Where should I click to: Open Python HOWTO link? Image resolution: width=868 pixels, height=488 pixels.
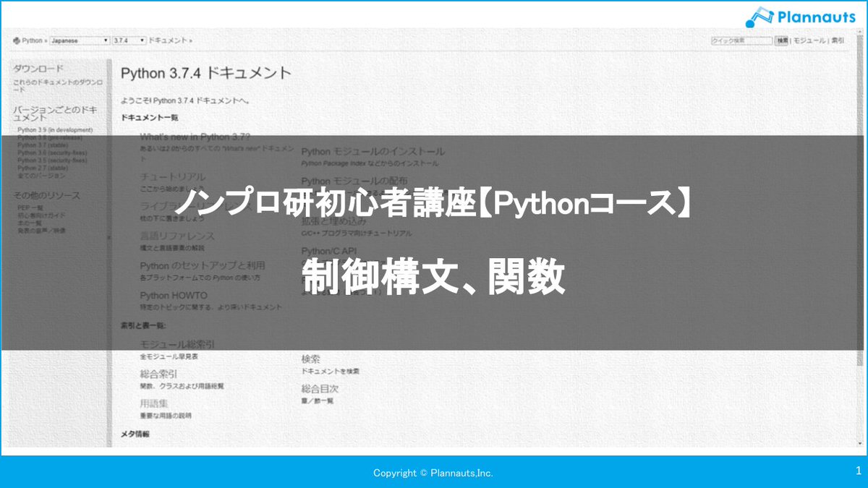click(174, 295)
